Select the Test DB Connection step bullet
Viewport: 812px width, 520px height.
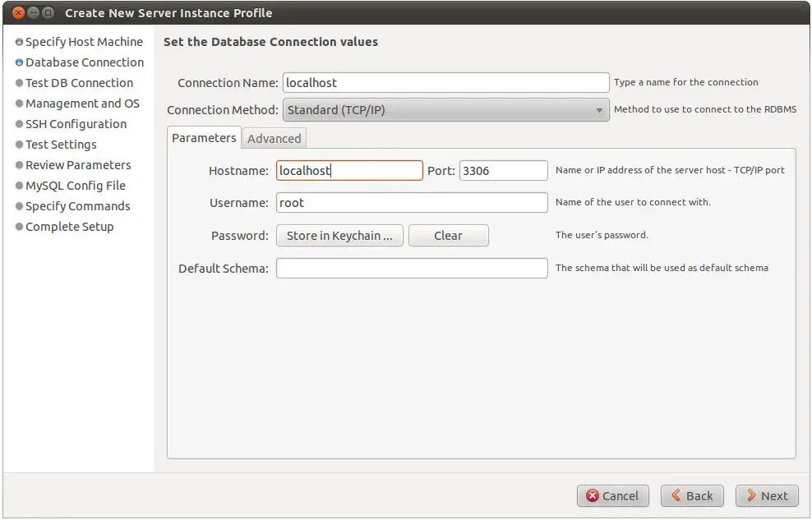(19, 83)
